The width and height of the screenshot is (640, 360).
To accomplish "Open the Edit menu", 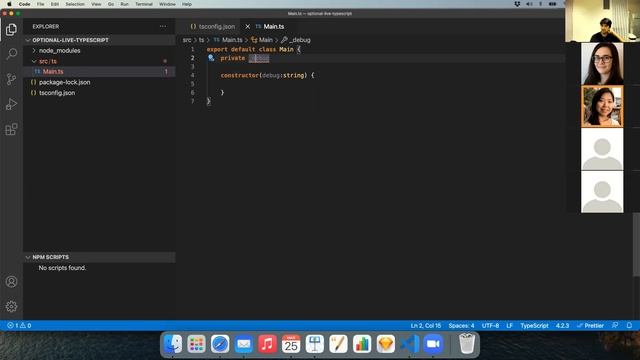I will click(x=55, y=4).
